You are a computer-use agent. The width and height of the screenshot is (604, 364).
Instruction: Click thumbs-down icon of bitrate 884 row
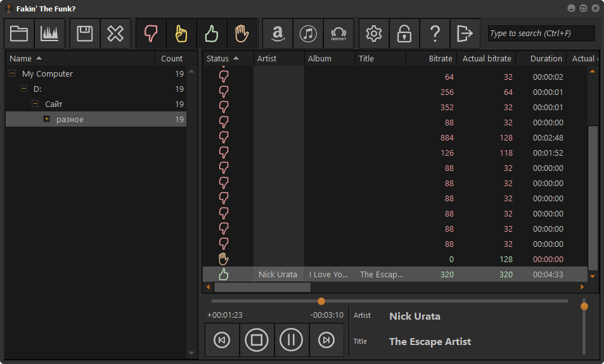pos(224,137)
